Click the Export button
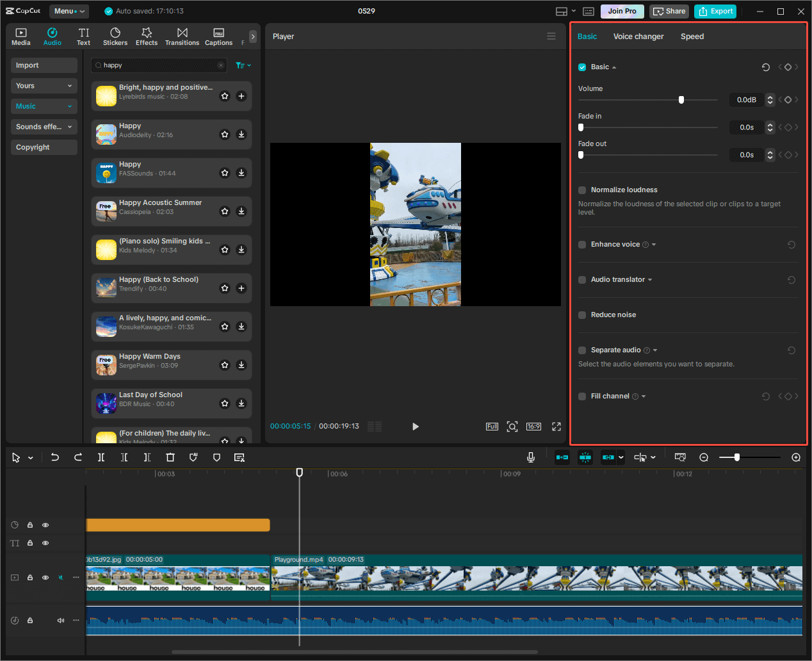 point(715,11)
